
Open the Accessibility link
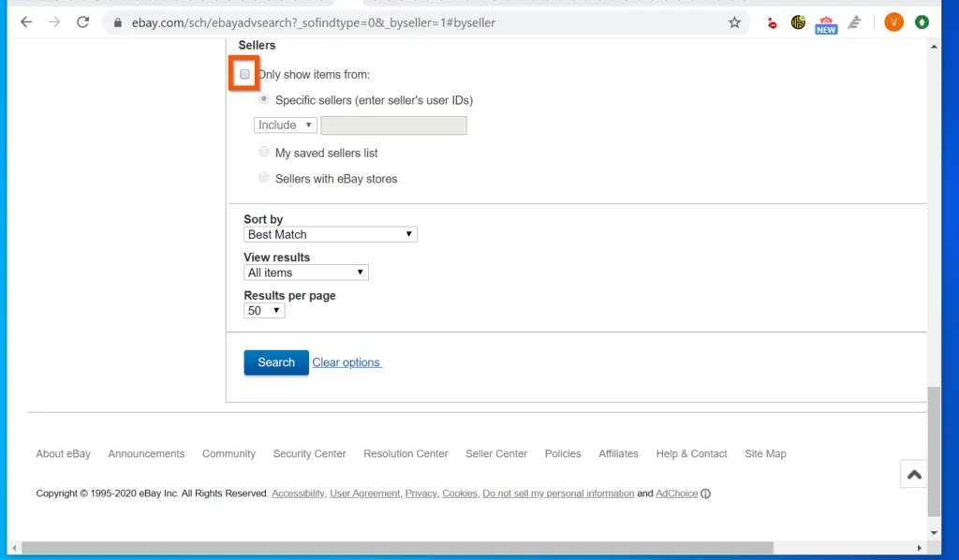click(x=298, y=494)
